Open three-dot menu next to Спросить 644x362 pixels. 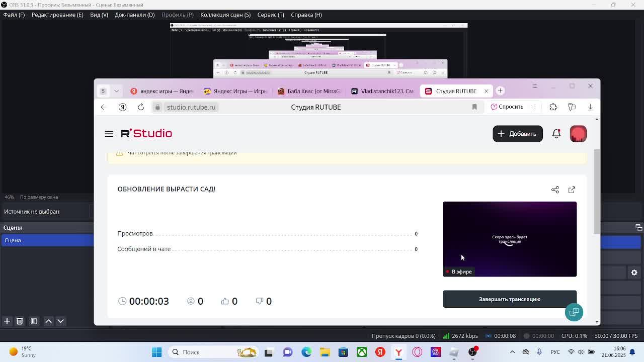(x=535, y=107)
